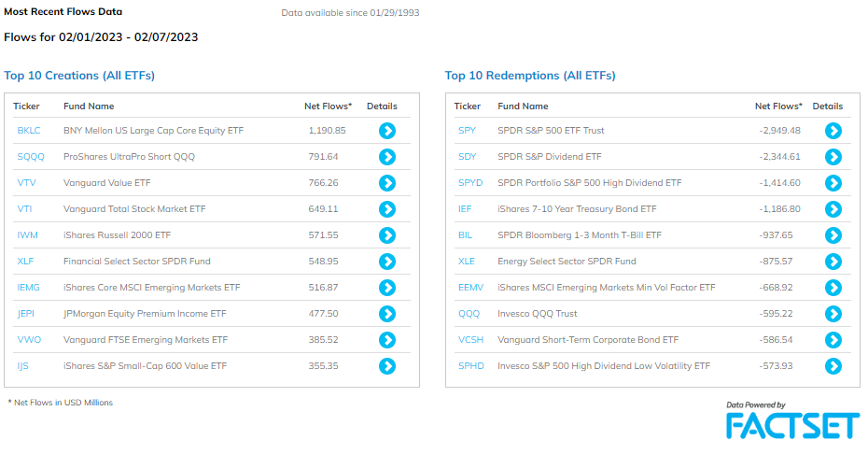The width and height of the screenshot is (868, 454).
Task: Click Fund Name header in Redemptions table
Action: click(x=523, y=106)
